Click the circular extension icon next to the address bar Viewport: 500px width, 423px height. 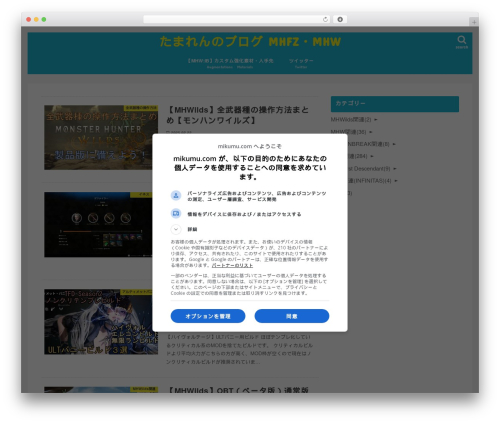tap(340, 20)
